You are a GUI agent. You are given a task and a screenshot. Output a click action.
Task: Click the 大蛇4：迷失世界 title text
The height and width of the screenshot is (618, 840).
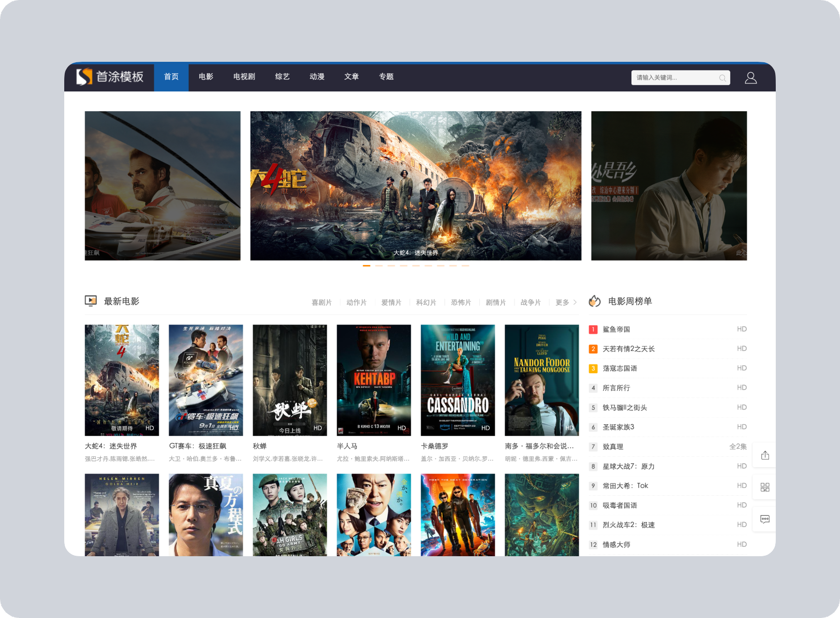coord(111,446)
